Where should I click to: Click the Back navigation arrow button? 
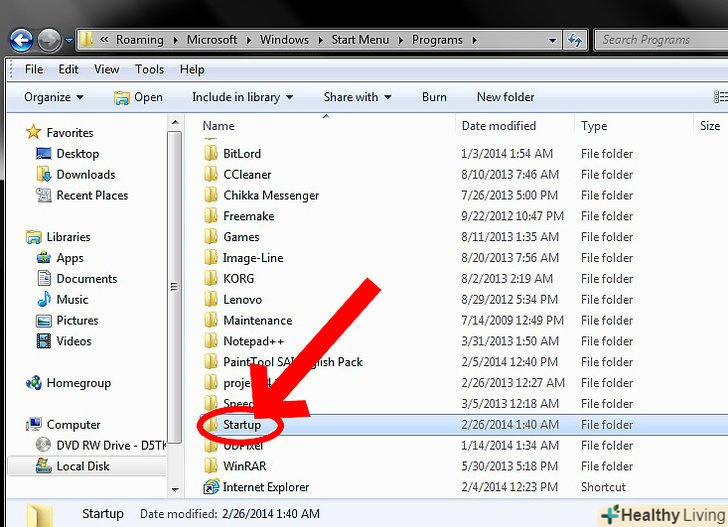[21, 40]
